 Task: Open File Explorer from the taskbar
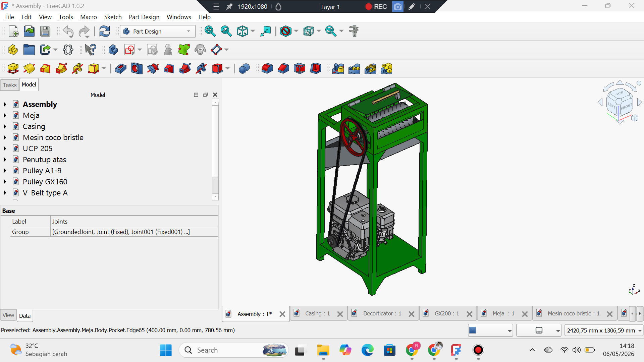[x=323, y=350]
